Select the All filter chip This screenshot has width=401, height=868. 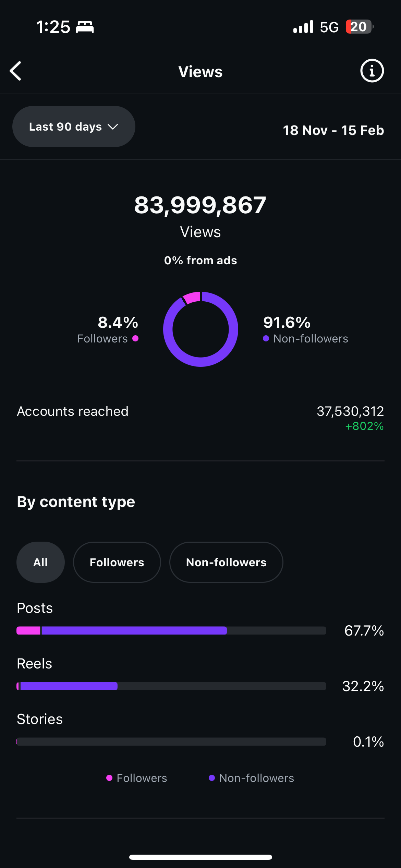tap(40, 562)
